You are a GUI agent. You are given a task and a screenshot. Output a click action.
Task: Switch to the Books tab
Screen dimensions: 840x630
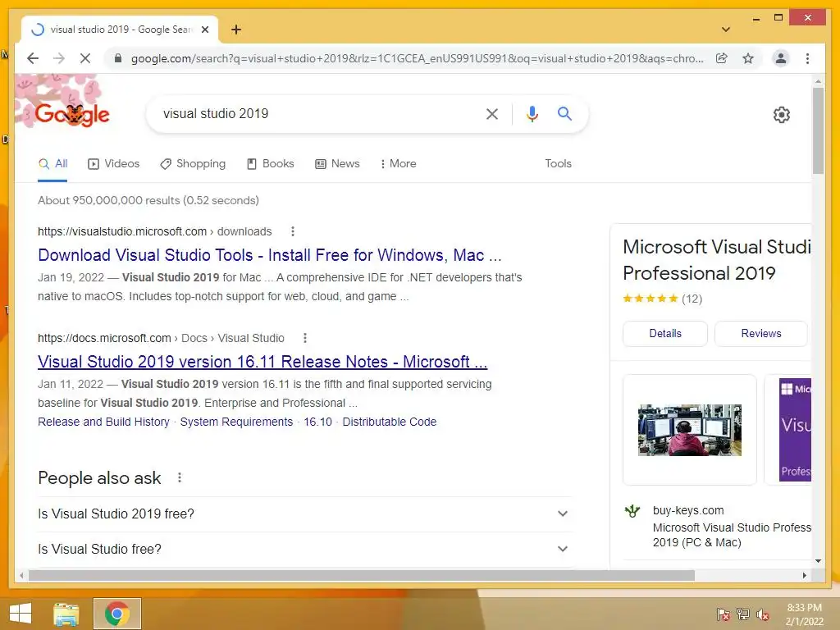(x=271, y=164)
